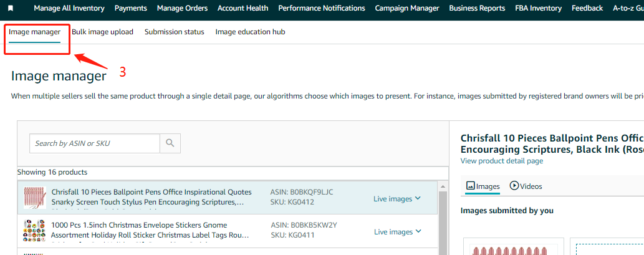Click the product list scrollbar up arrow
644x255 pixels.
(443, 186)
